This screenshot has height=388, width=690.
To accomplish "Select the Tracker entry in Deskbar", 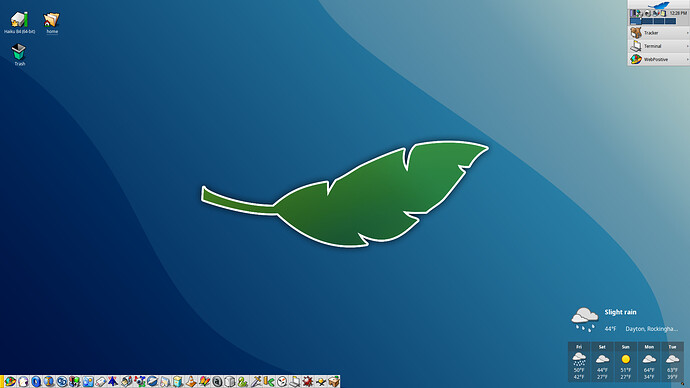I will pyautogui.click(x=658, y=33).
